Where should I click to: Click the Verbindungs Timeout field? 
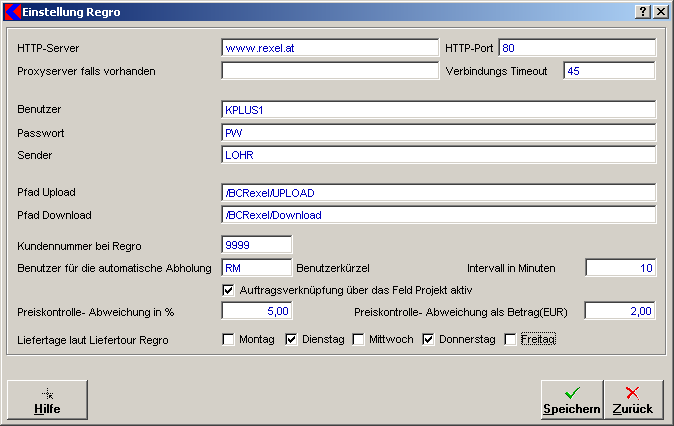click(609, 71)
